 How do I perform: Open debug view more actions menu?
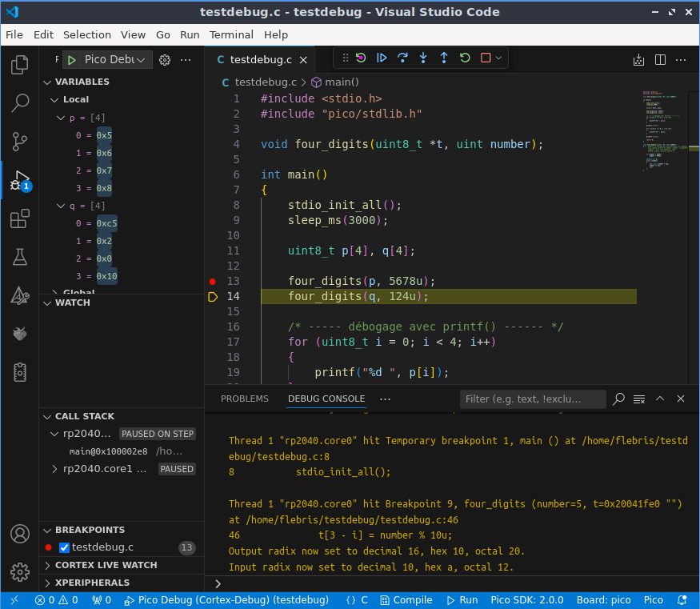coord(186,60)
